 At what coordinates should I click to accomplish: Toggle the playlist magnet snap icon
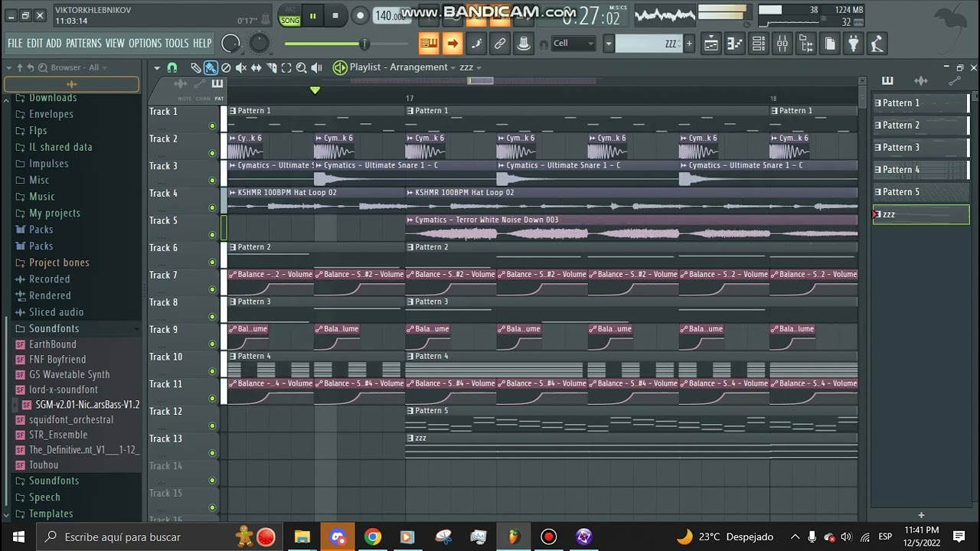coord(172,68)
